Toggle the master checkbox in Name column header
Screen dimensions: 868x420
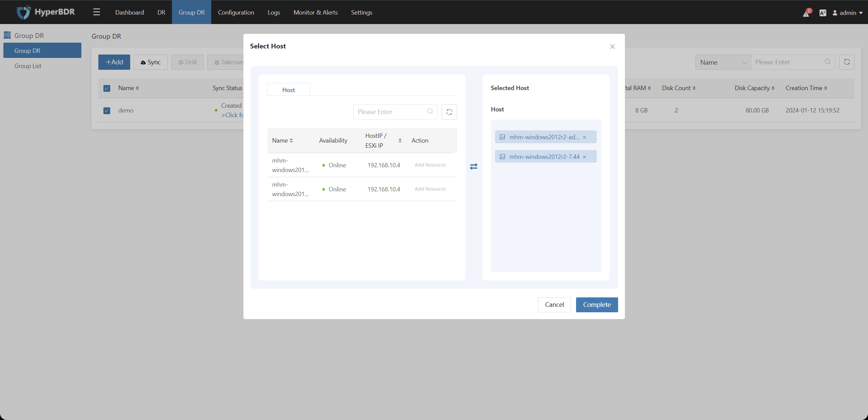[107, 88]
